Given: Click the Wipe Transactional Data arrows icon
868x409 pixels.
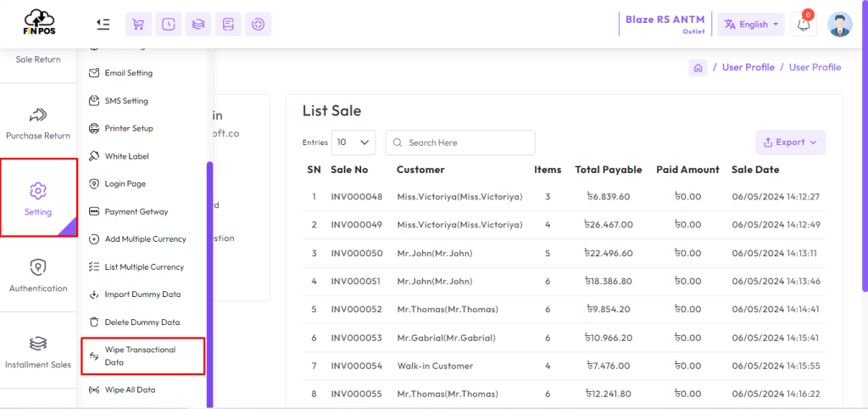Looking at the screenshot, I should 94,356.
